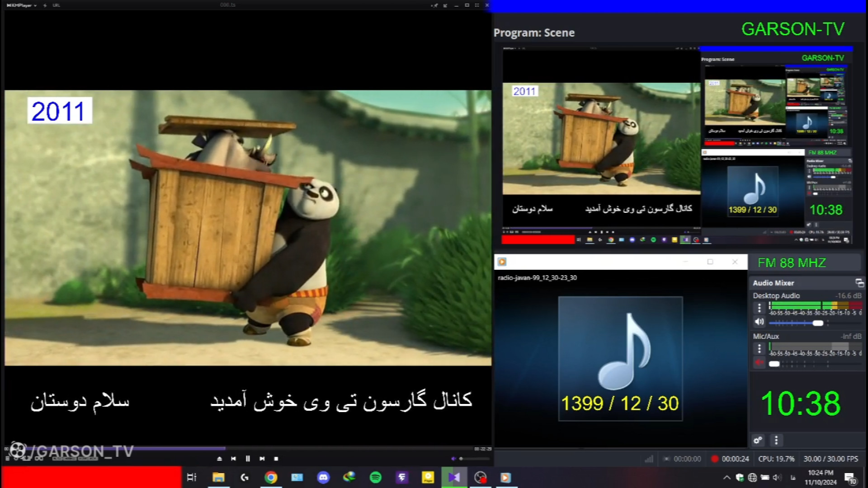Open Desktop Audio three-dot options menu

pos(759,308)
